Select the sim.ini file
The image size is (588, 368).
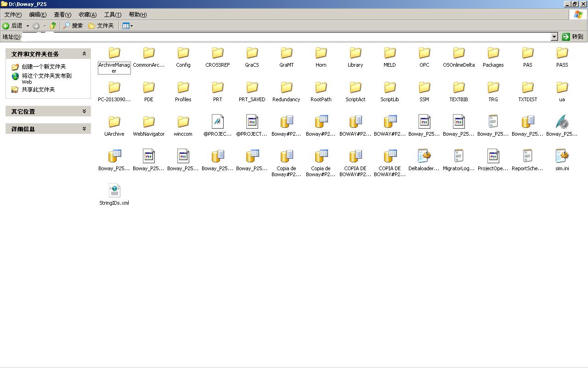pyautogui.click(x=562, y=161)
